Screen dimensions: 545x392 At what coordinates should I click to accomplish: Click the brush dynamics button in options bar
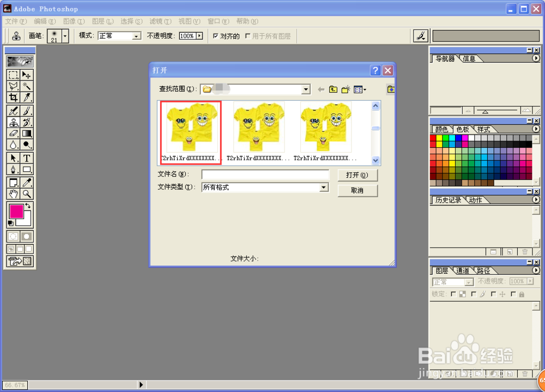(421, 36)
